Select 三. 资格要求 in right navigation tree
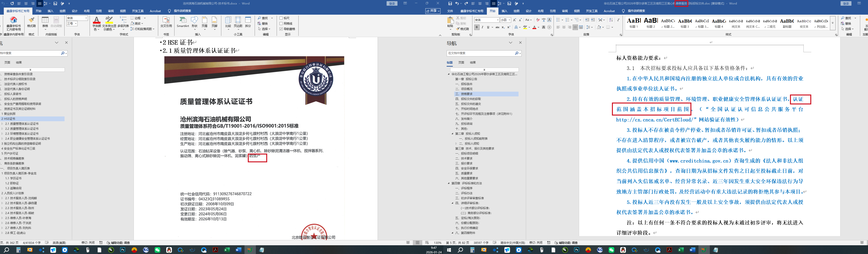The image size is (868, 254). coord(486,94)
